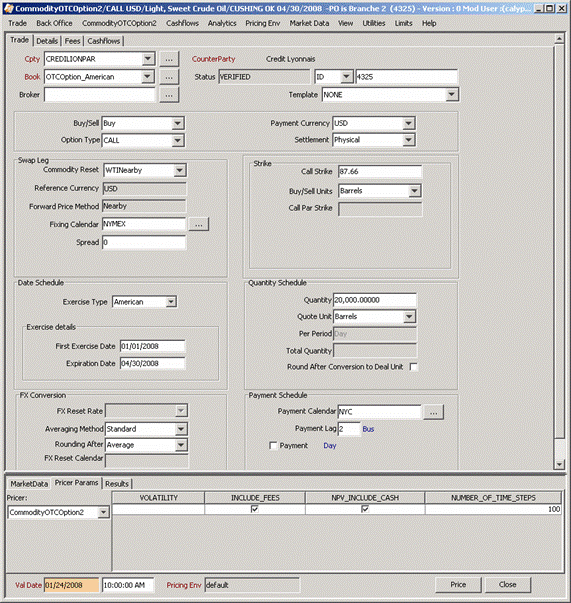Screen dimensions: 571x603
Task: Open Fixing Calendar ellipsis selector
Action: 199,224
